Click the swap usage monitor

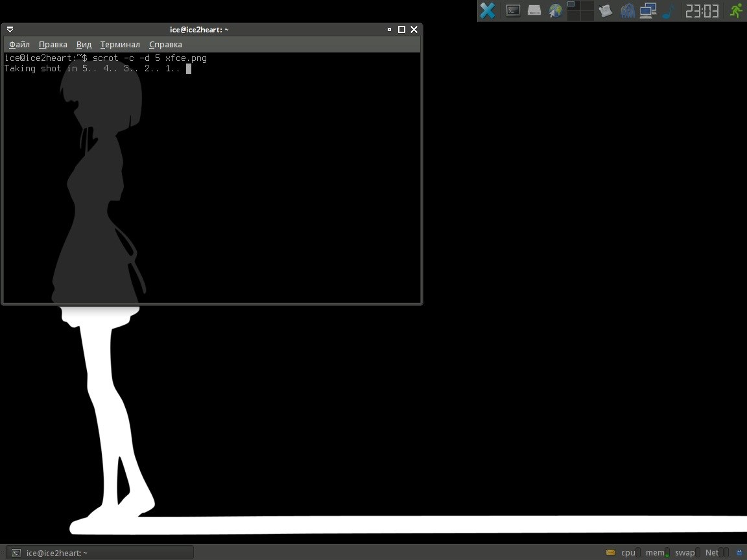(687, 553)
